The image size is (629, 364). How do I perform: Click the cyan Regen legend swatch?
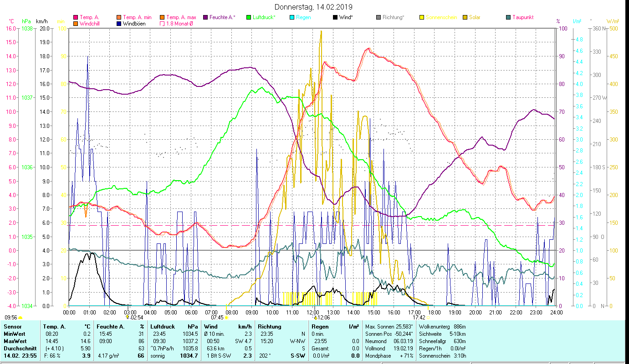click(x=292, y=17)
